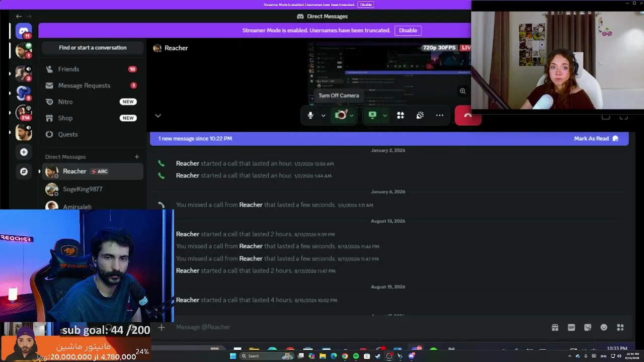This screenshot has height=362, width=644.
Task: Open Discord from the taskbar
Action: click(x=412, y=356)
